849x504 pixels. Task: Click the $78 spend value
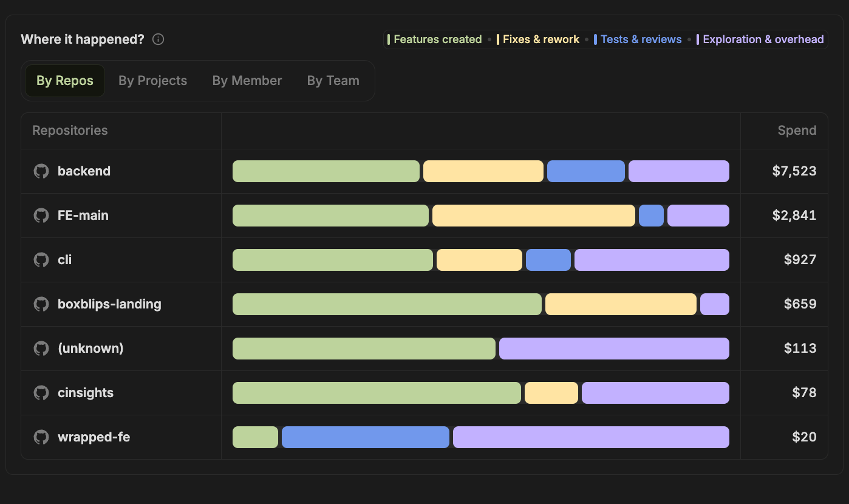[804, 393]
